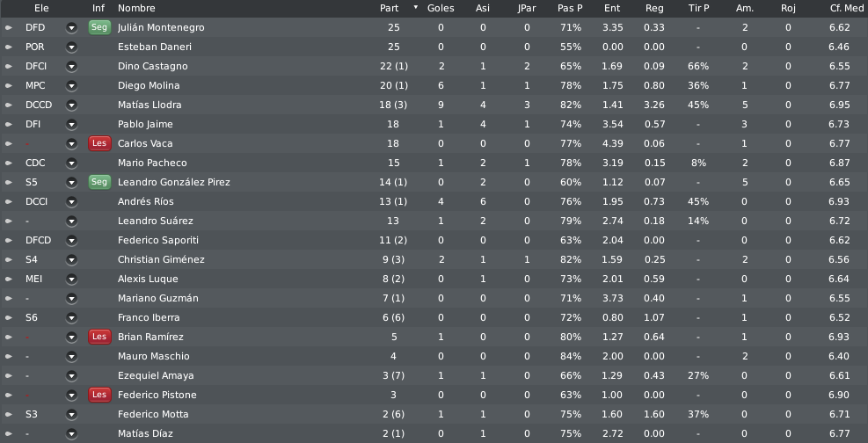Sort by the Goles column header
The height and width of the screenshot is (443, 868).
441,8
